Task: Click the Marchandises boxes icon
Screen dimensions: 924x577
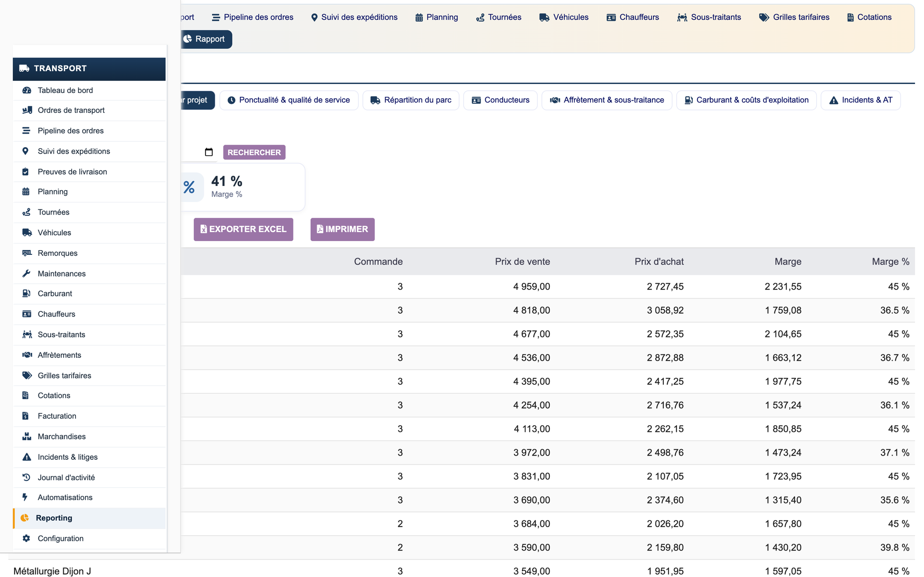Action: [27, 437]
